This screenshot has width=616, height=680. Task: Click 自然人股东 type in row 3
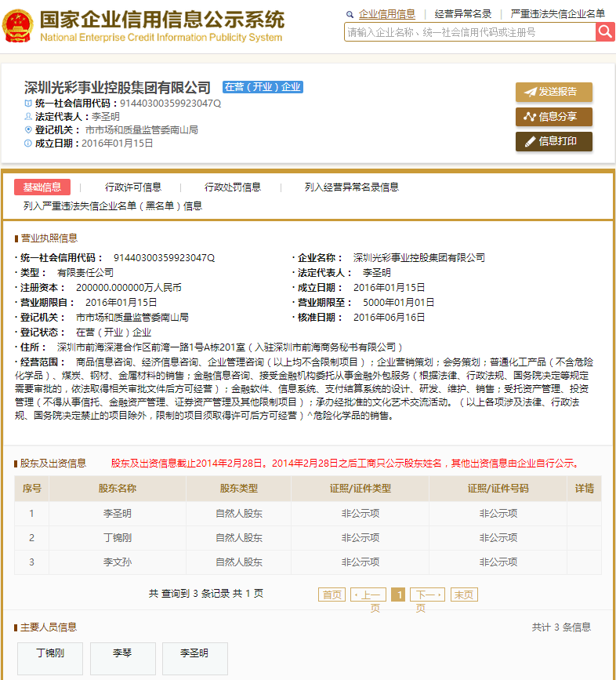239,562
